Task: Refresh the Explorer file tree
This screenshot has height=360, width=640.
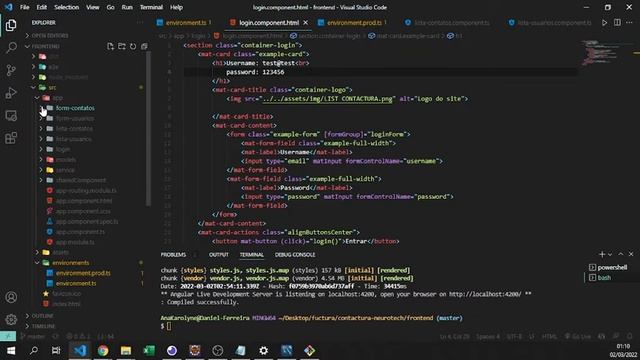Action: click(133, 47)
